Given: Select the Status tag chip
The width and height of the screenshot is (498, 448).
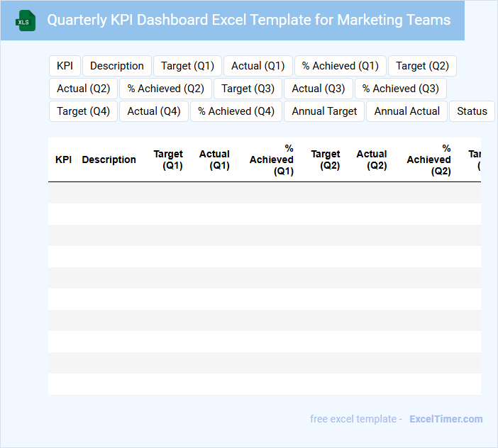Looking at the screenshot, I should click(472, 111).
